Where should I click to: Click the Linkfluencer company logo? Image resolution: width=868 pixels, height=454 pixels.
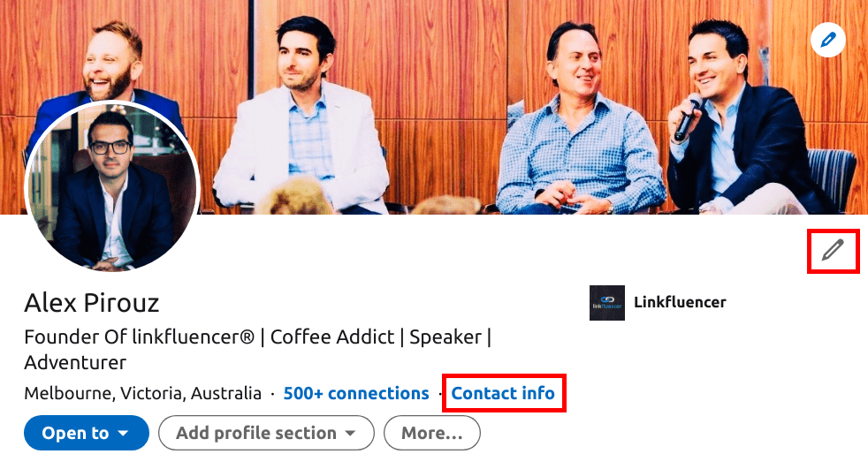(x=606, y=302)
